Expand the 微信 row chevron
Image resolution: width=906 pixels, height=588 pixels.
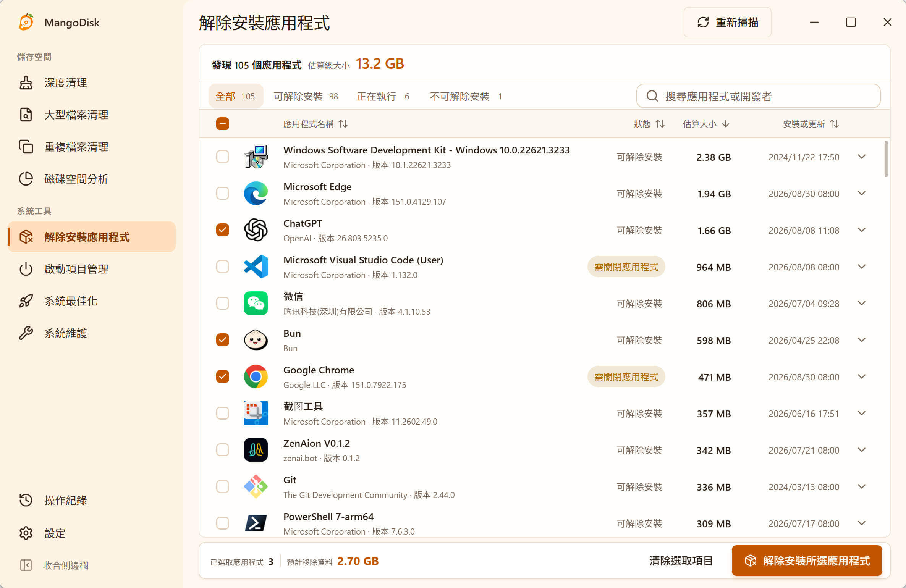[x=862, y=303]
